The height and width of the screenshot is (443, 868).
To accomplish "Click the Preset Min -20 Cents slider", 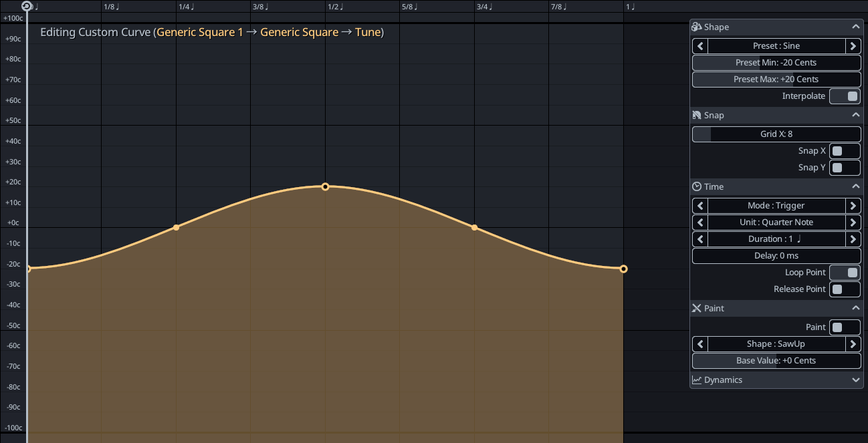I will pos(776,63).
